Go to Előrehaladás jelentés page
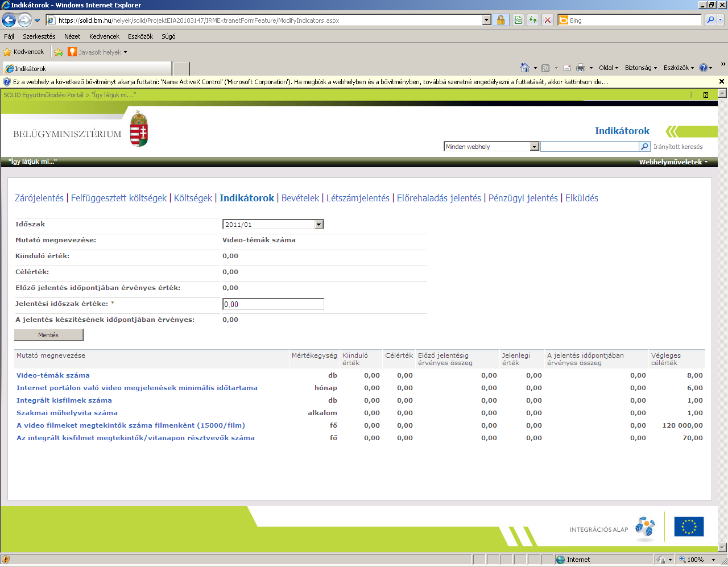This screenshot has height=567, width=728. point(439,198)
